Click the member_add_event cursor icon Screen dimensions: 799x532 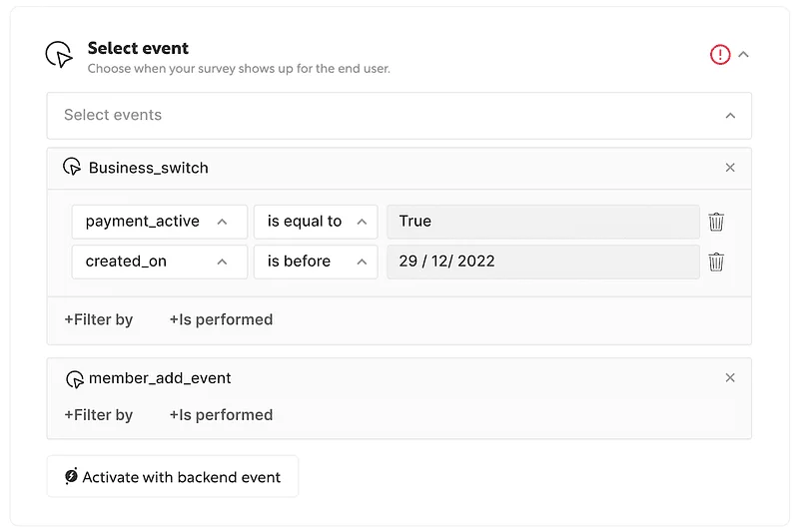tap(74, 379)
